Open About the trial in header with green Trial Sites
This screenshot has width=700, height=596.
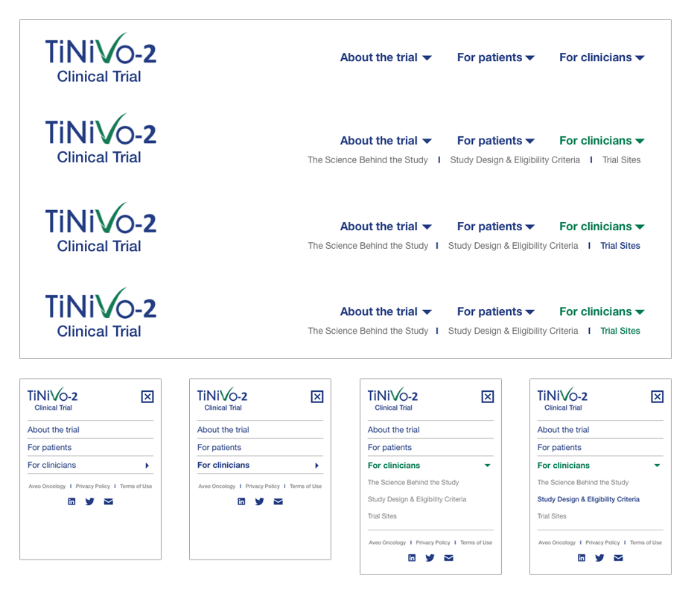[x=386, y=312]
